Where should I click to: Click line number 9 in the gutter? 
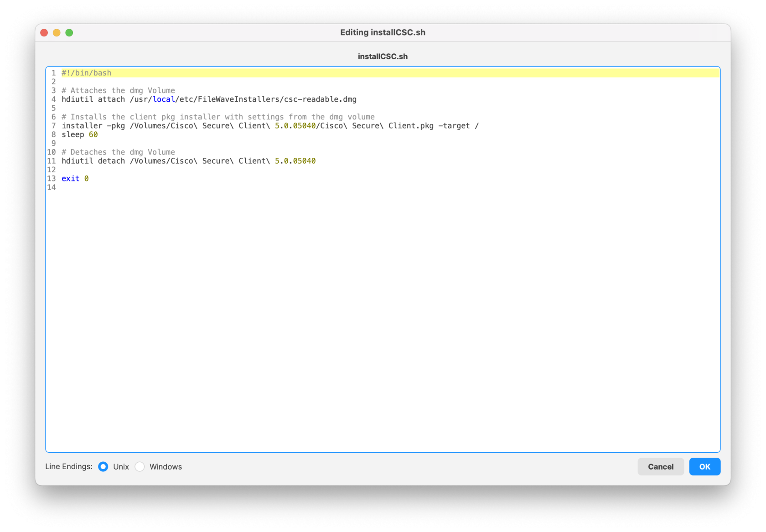pyautogui.click(x=53, y=143)
